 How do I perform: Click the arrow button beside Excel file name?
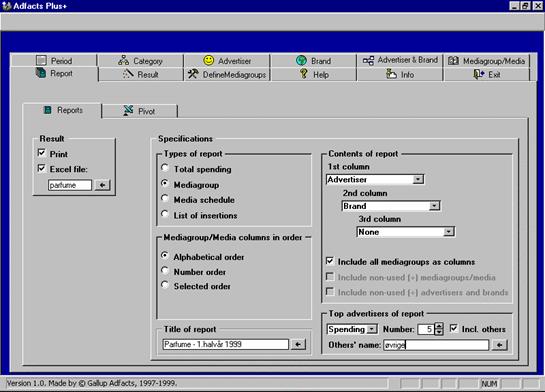click(x=102, y=185)
